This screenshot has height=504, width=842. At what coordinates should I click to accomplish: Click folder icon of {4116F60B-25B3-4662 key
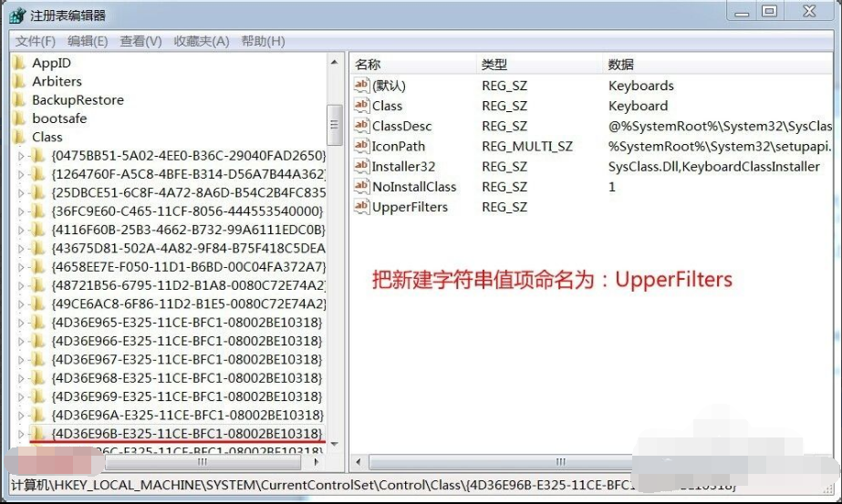pyautogui.click(x=37, y=230)
